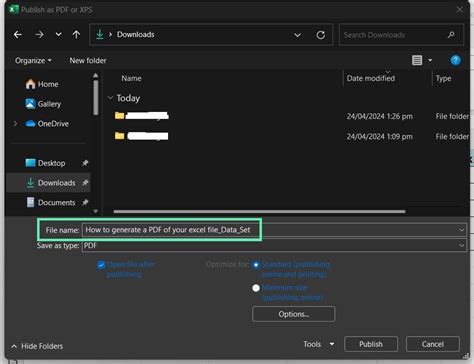Collapse the Today group
Screen dimensions: 474x364
[110, 98]
